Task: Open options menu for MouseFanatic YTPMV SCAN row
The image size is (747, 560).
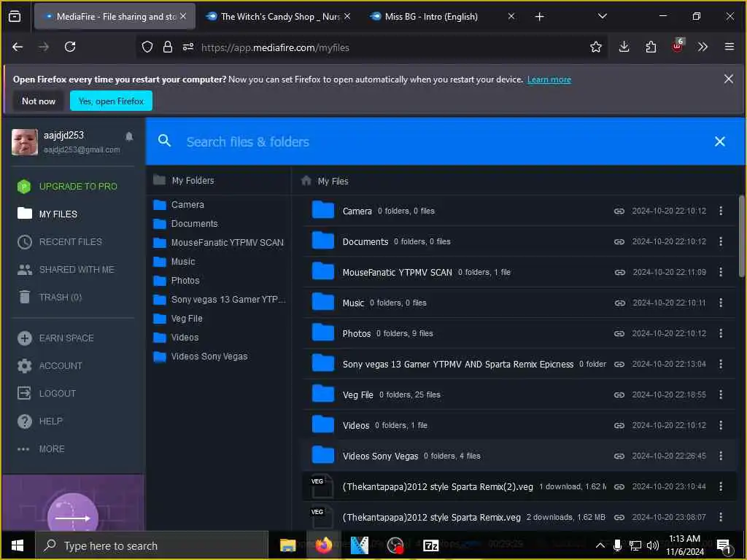Action: point(721,272)
